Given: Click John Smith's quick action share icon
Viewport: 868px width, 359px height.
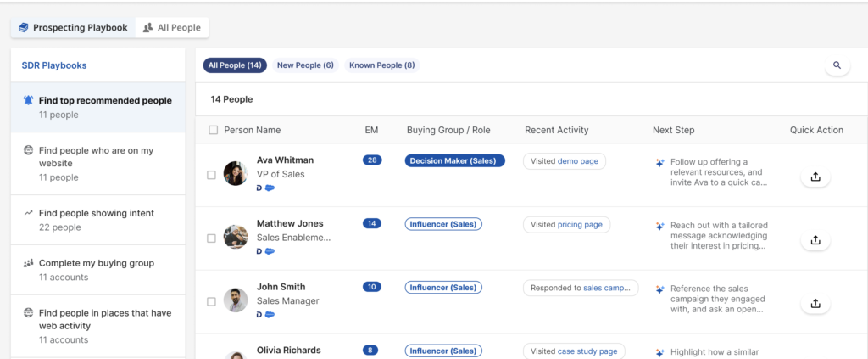Looking at the screenshot, I should coord(815,303).
